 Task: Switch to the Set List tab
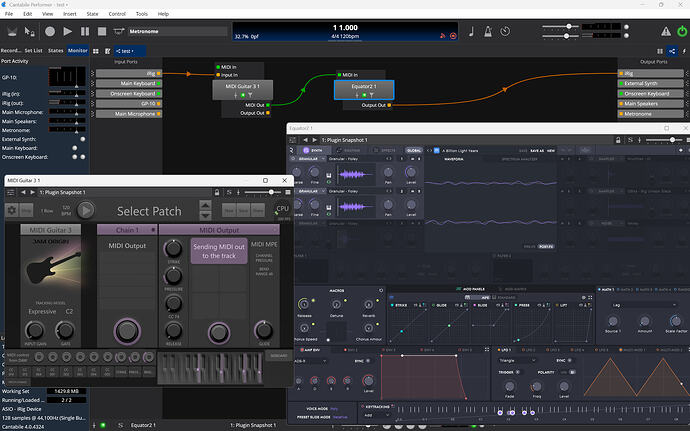pos(33,51)
